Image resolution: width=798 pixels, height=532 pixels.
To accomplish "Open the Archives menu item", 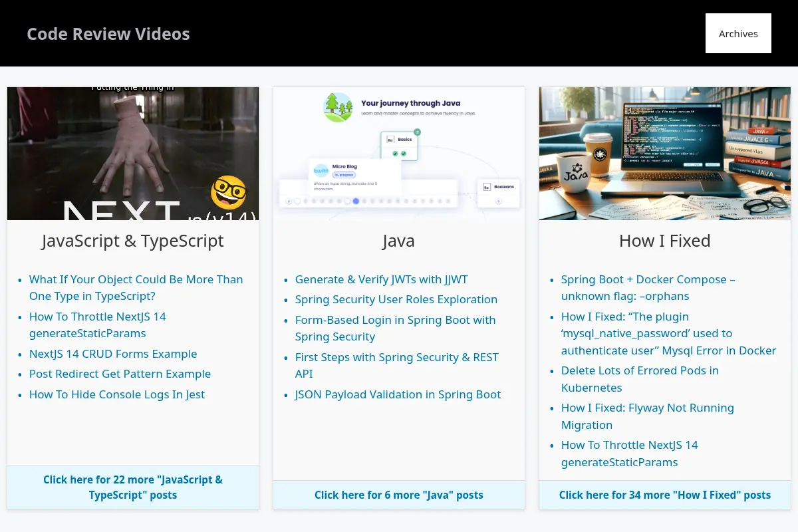I will [x=738, y=33].
